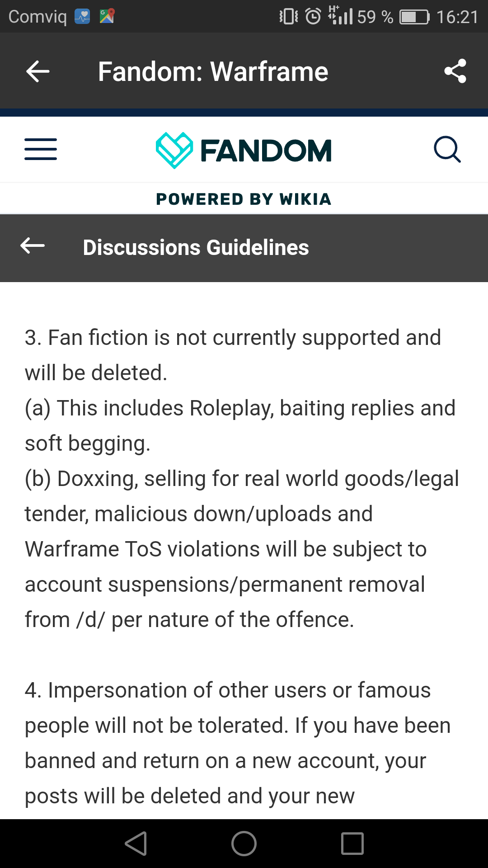Image resolution: width=488 pixels, height=868 pixels.
Task: Tap the health app notification icon
Action: (x=82, y=16)
